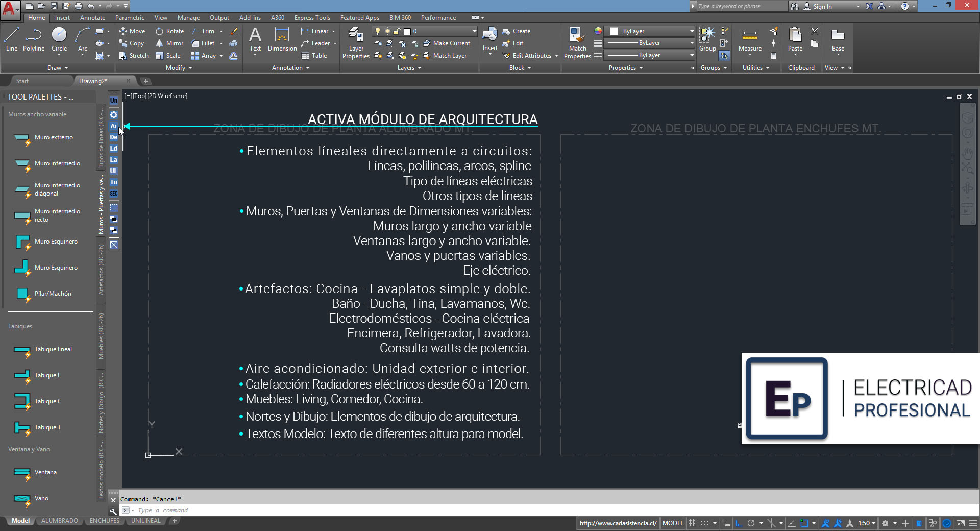Toggle dynamic input in status bar
The width and height of the screenshot is (980, 531).
(x=726, y=523)
